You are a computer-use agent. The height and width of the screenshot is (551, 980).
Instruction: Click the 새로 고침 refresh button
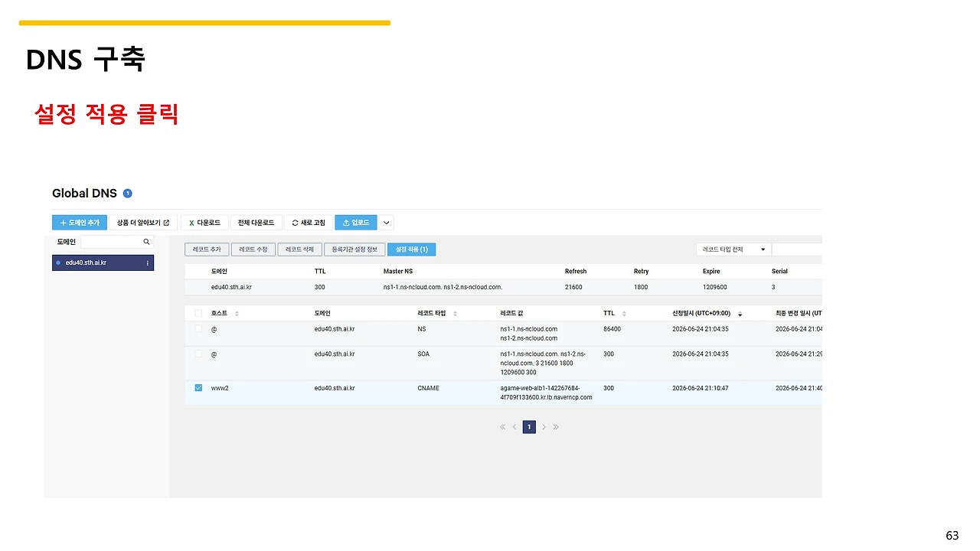pos(309,223)
